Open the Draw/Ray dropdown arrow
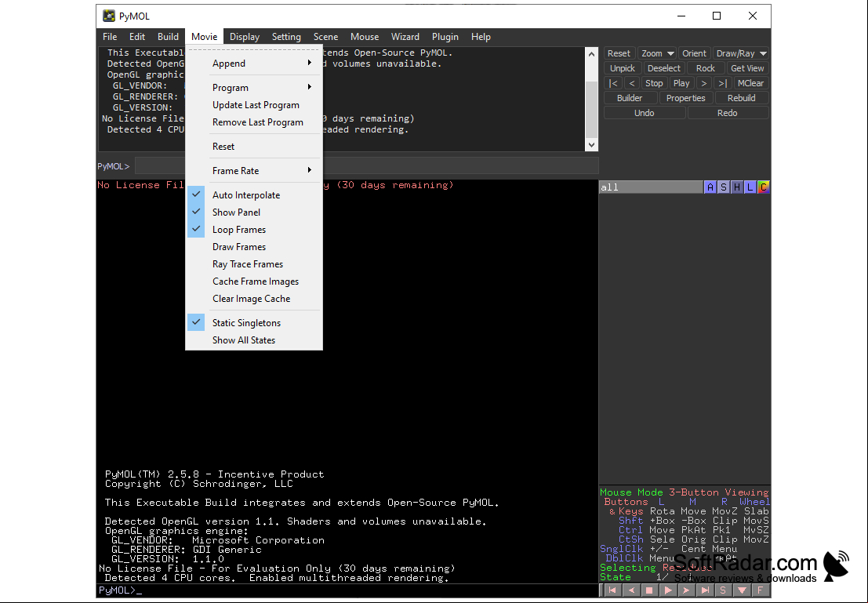This screenshot has width=868, height=603. 763,53
